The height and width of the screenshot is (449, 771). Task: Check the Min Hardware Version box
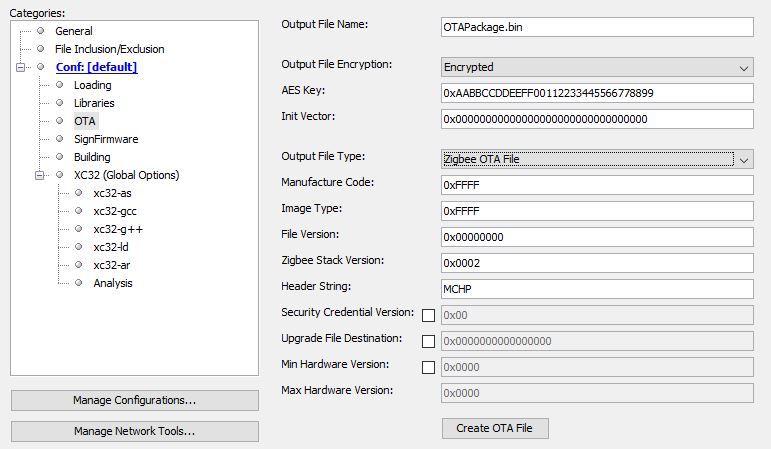tap(428, 367)
